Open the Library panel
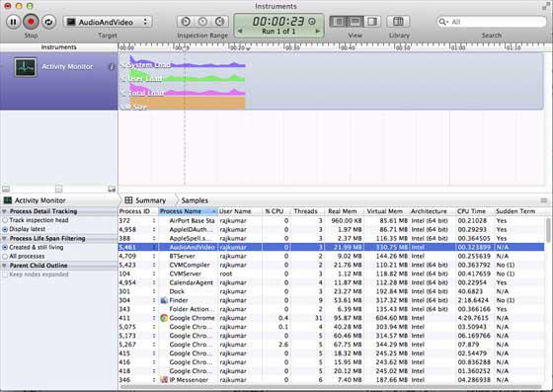 [398, 22]
